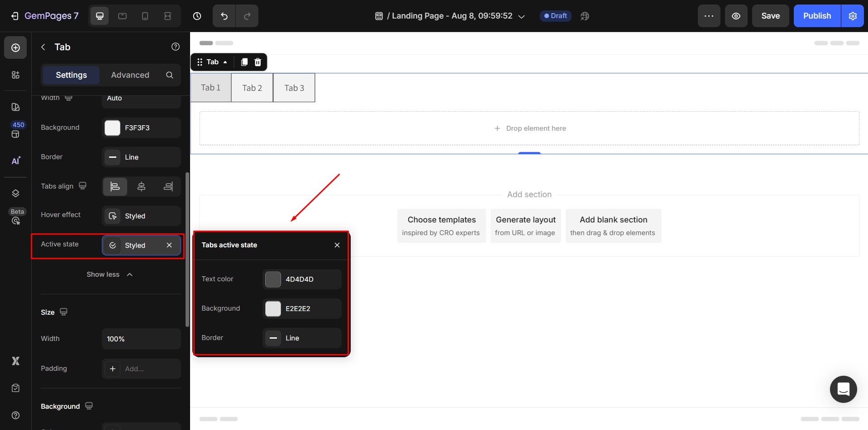Open the active state text color swatch
Screen dimensions: 868x430
pyautogui.click(x=273, y=279)
